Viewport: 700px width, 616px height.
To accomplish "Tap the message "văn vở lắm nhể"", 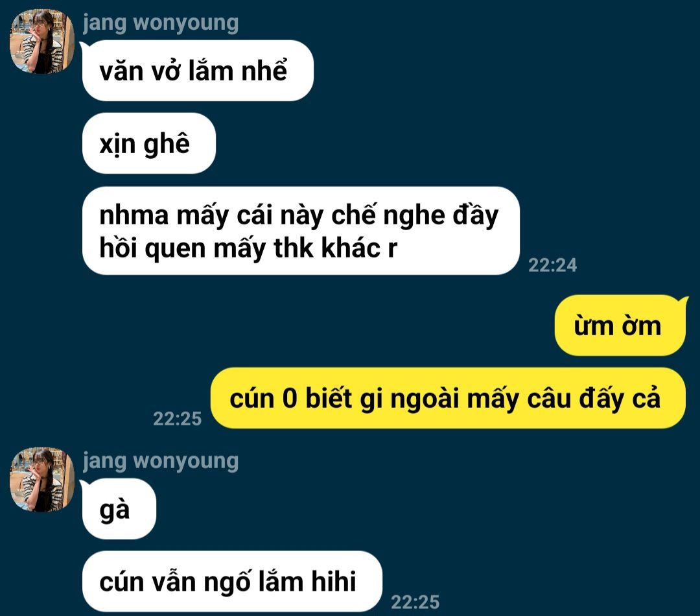I will (x=198, y=71).
